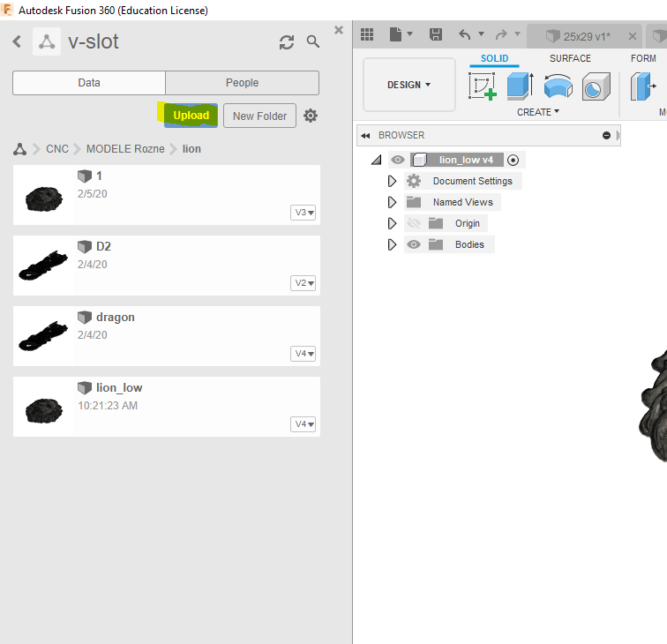Open the lion thumbnail of file 1
Viewport: 667px width, 644px height.
pos(44,198)
